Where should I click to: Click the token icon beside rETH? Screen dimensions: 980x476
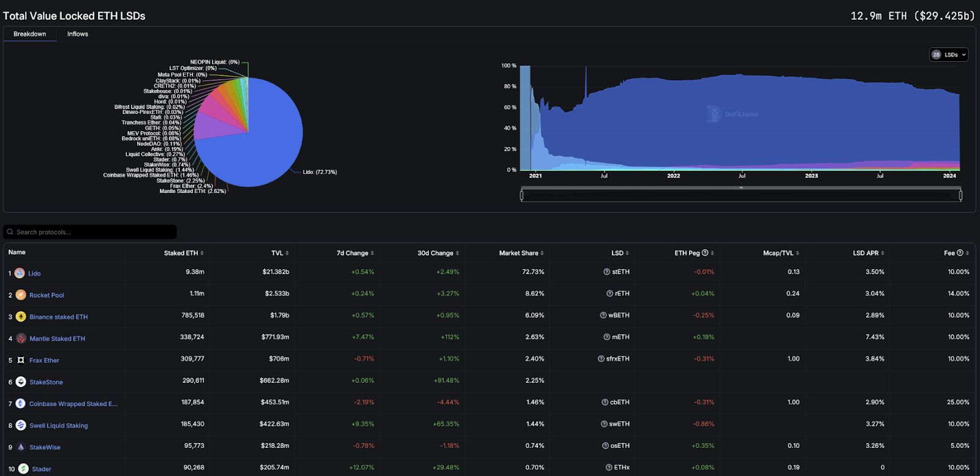pyautogui.click(x=609, y=293)
